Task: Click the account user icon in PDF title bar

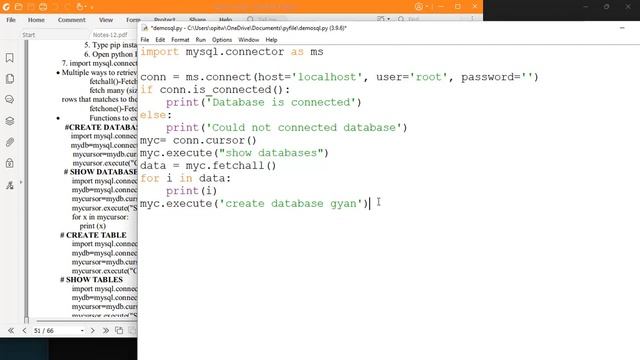Action: point(419,7)
